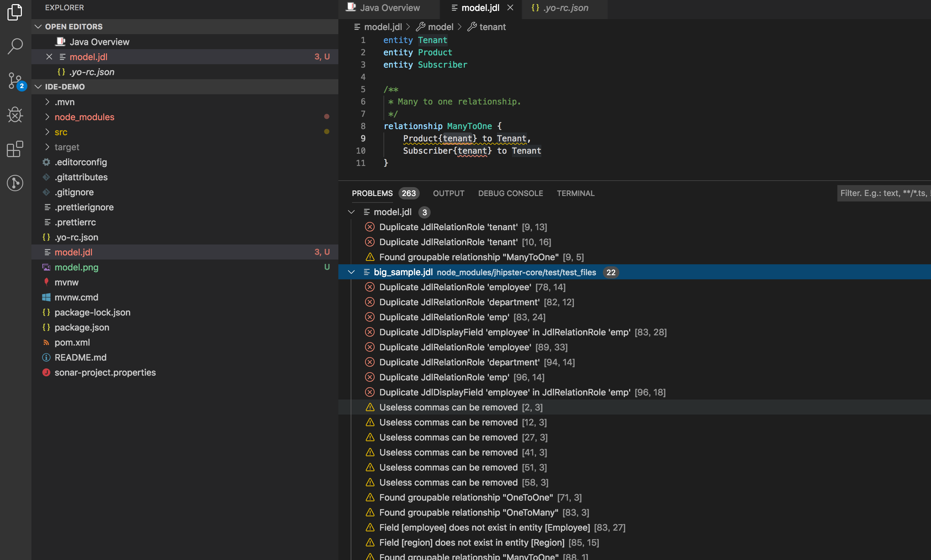
Task: Switch to the TERMINAL panel tab
Action: pos(575,193)
